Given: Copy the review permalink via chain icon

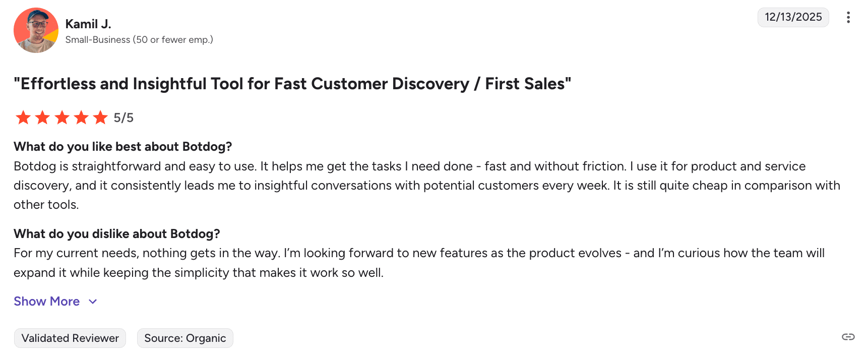Looking at the screenshot, I should (848, 337).
